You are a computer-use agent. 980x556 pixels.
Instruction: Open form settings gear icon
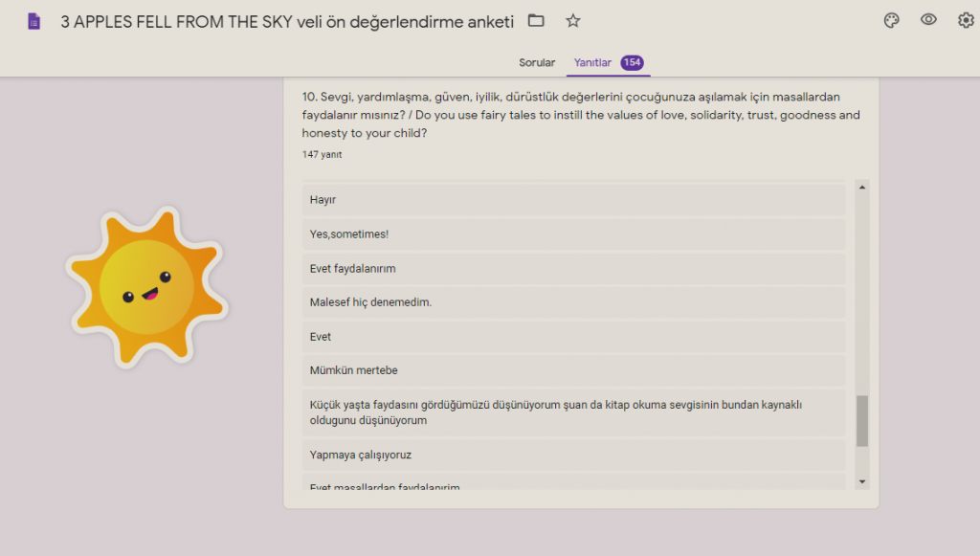(x=966, y=21)
